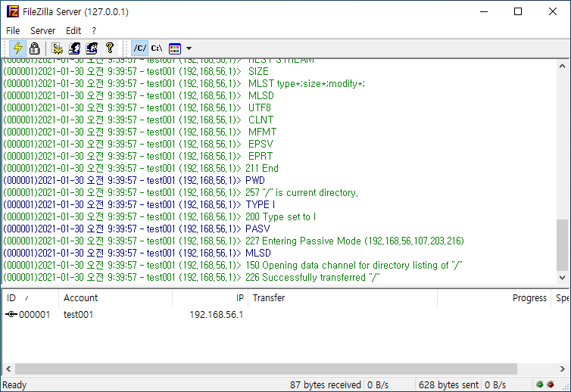Click the connection list horizontal scrollbar thumb
Viewport: 571px width, 392px height.
[x=266, y=369]
